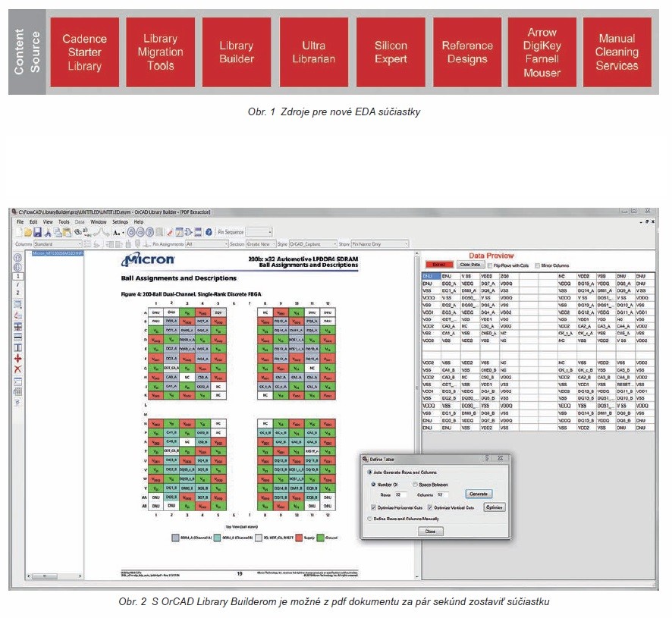Click the select table region sidebar icon
Image resolution: width=672 pixels, height=618 pixels.
17,304
